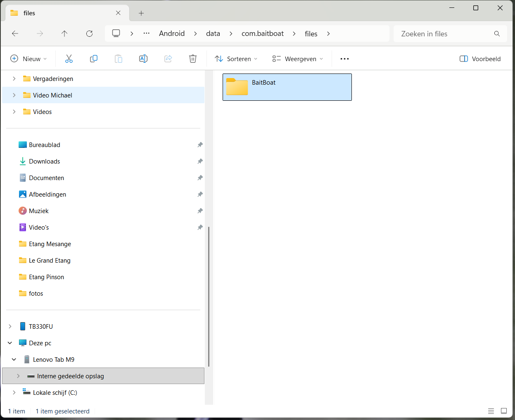Click the Copy icon in toolbar
This screenshot has height=420, width=515.
tap(94, 59)
